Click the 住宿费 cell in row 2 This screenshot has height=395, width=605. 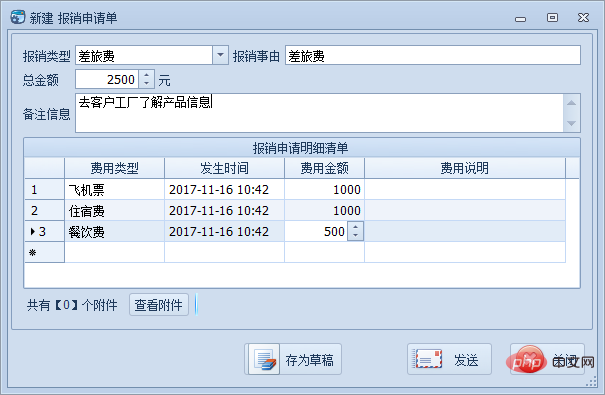coord(115,211)
